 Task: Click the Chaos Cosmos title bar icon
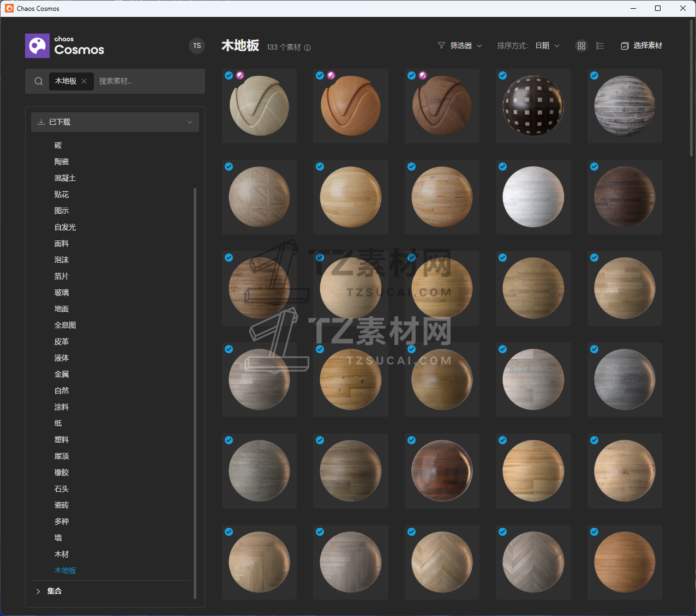pyautogui.click(x=9, y=8)
